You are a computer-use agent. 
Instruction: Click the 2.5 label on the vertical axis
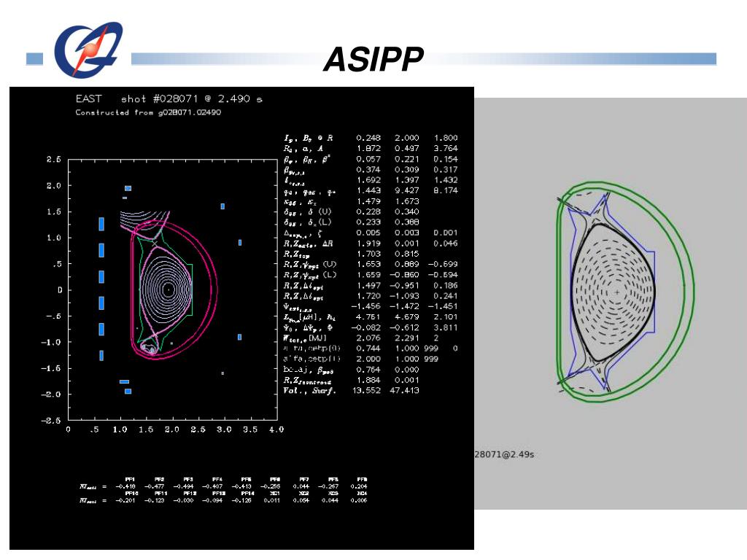click(54, 159)
